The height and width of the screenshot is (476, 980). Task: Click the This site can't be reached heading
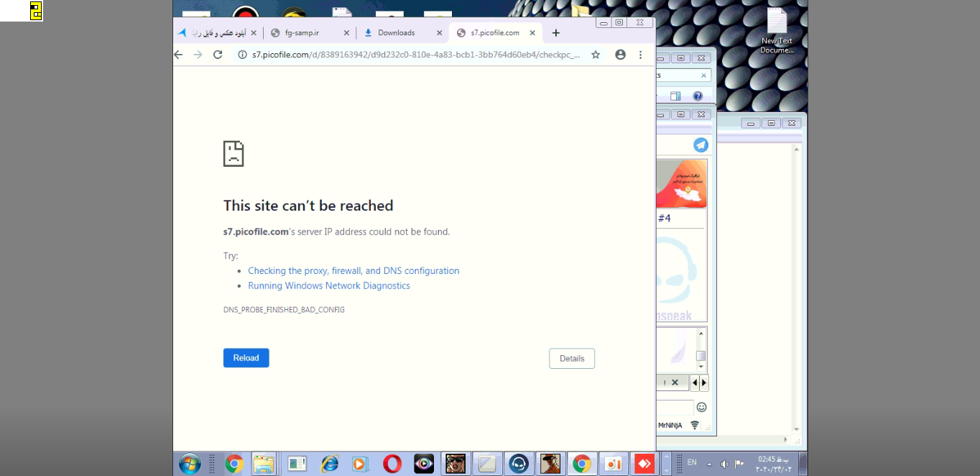[x=308, y=206]
